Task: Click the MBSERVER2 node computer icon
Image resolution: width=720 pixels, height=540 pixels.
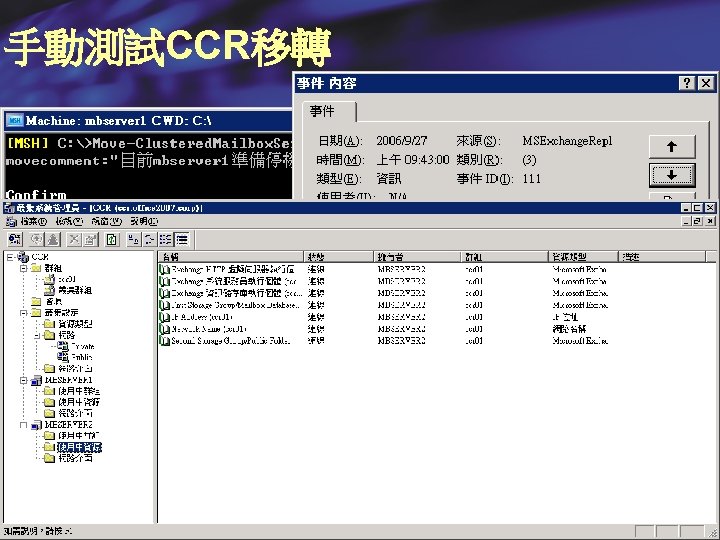Action: pos(36,425)
